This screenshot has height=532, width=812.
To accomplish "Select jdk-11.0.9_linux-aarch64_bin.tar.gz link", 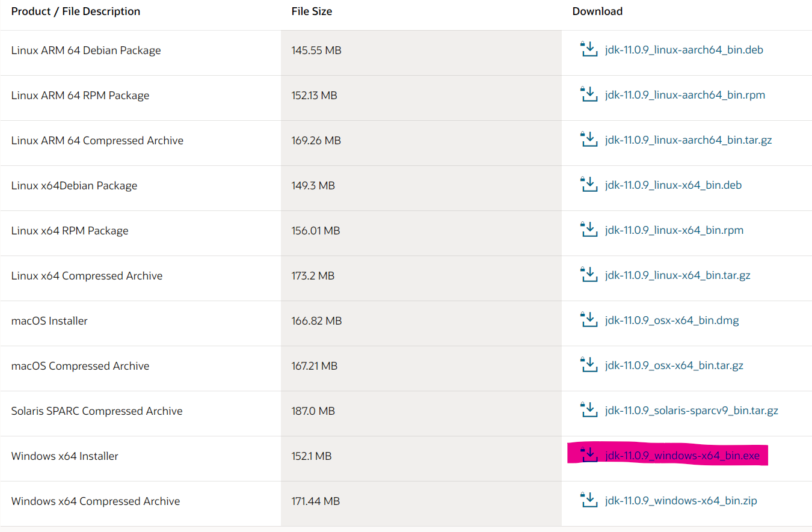I will coord(689,140).
